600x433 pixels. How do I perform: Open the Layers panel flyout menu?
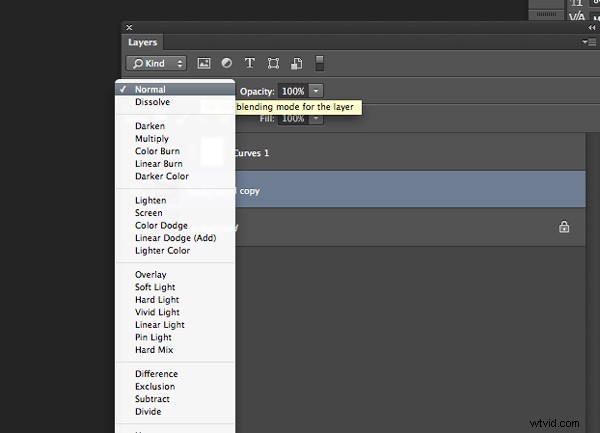click(x=589, y=42)
